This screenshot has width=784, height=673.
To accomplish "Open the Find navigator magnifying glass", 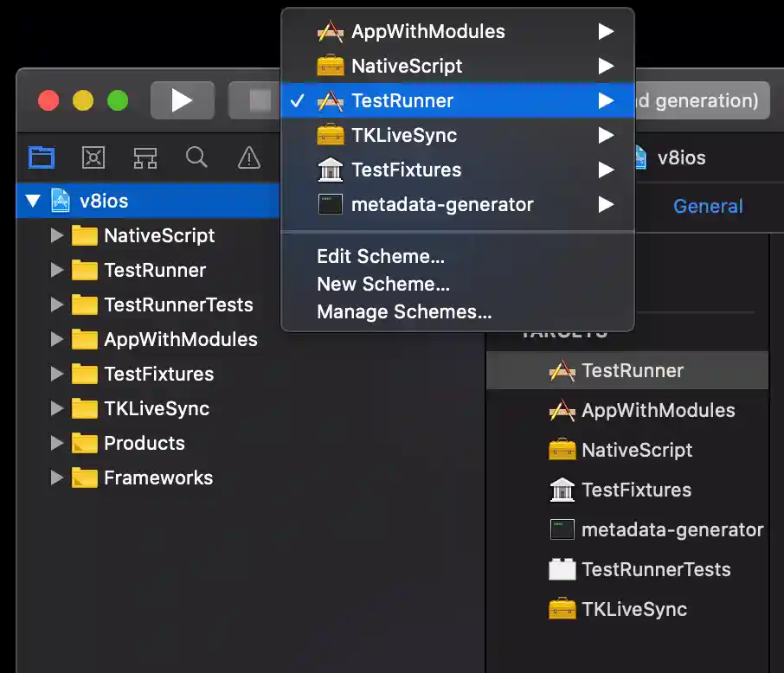I will pyautogui.click(x=196, y=157).
